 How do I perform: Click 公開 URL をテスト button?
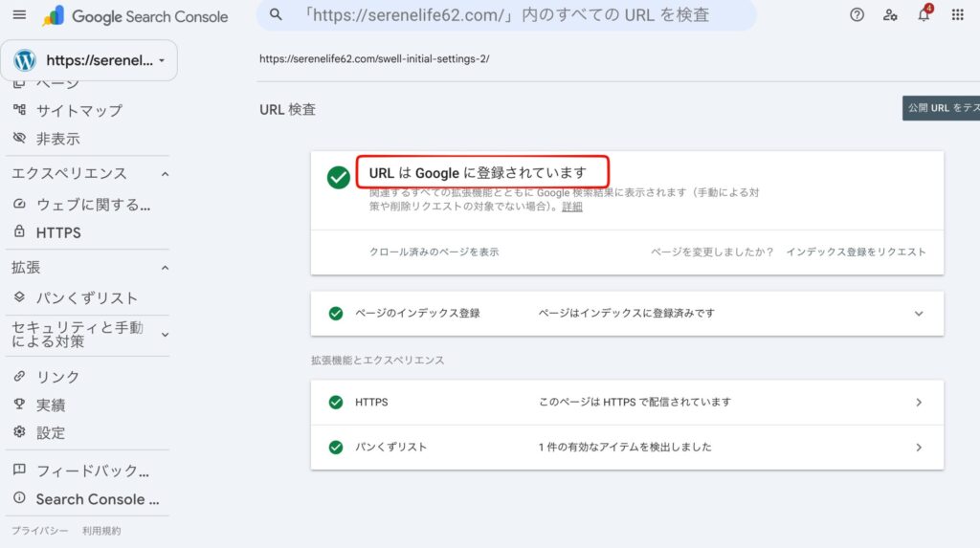(x=941, y=108)
